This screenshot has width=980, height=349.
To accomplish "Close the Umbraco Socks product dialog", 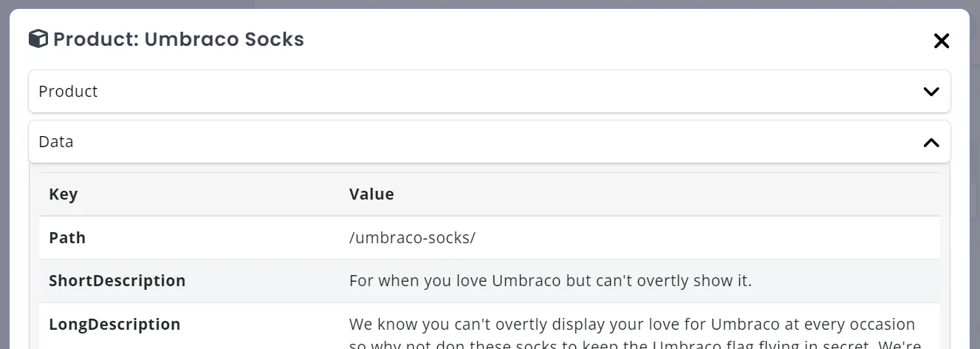I will click(x=941, y=41).
